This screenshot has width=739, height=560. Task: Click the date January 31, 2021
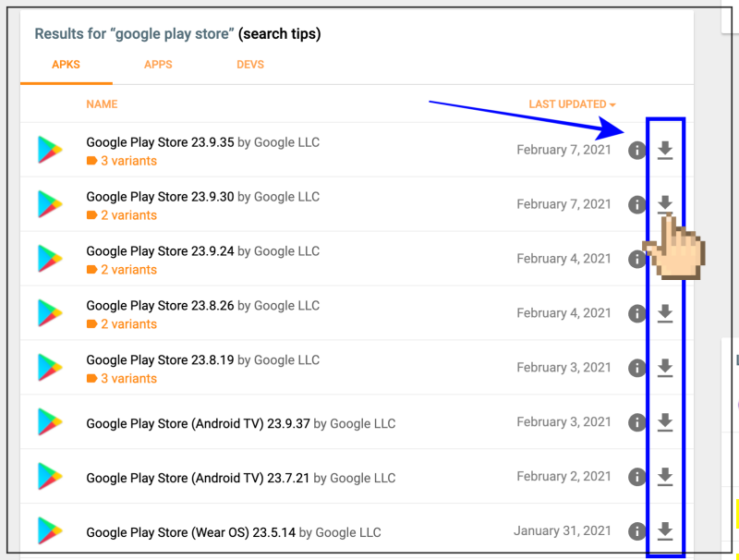click(563, 530)
